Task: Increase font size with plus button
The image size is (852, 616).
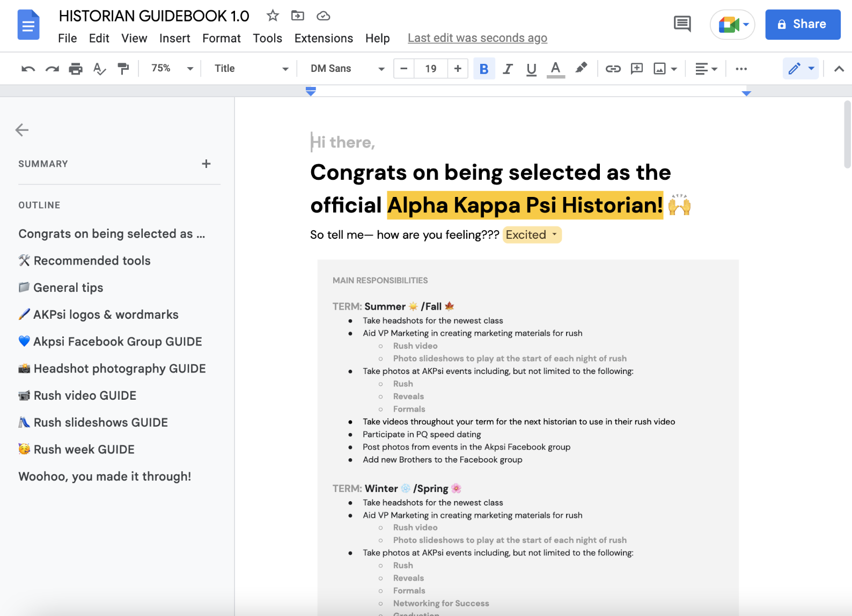Action: (x=458, y=69)
